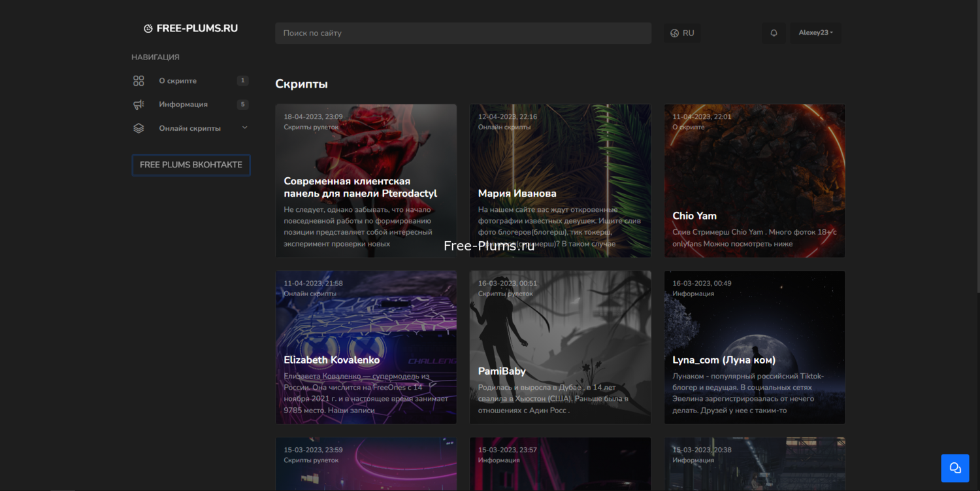Click Скрипты рулеток category on 18-04-2023 card
The image size is (980, 491).
point(311,127)
